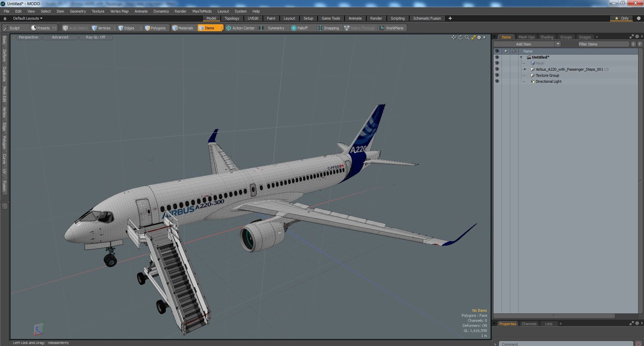Switch to Materials selection mode
This screenshot has width=644, height=346.
pos(183,28)
